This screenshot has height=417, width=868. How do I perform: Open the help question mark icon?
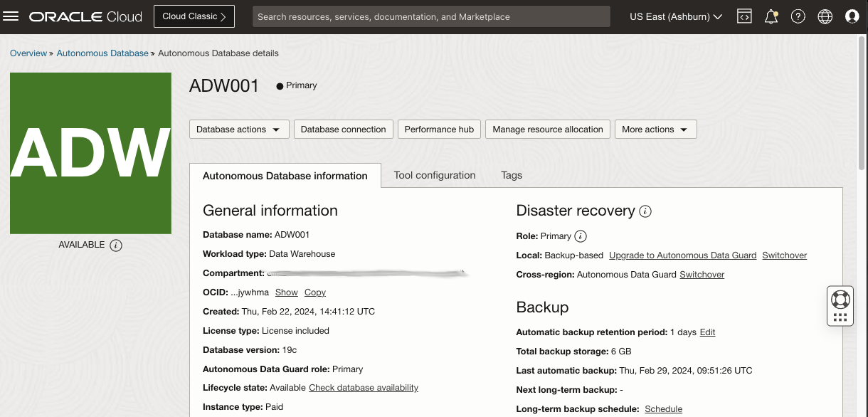798,16
